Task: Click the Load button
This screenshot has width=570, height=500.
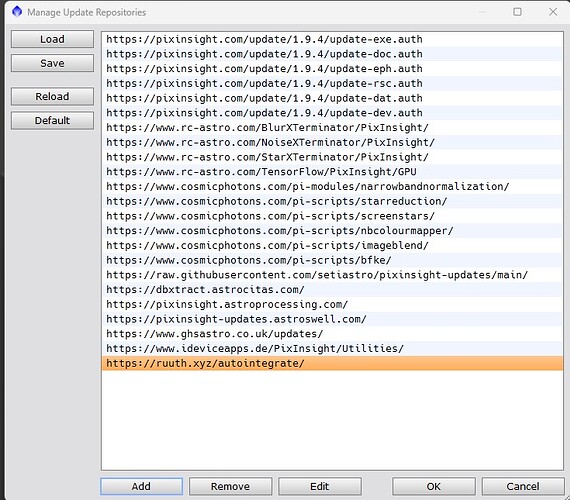Action: pos(52,39)
